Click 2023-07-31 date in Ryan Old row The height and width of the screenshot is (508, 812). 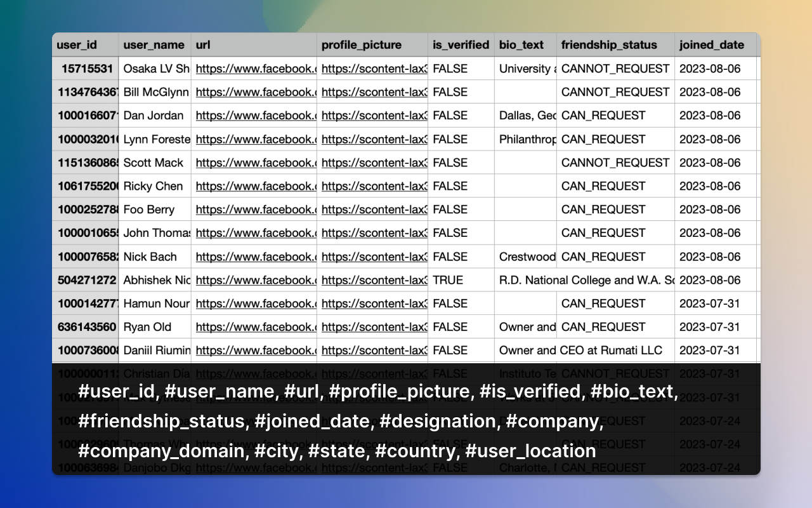(716, 327)
